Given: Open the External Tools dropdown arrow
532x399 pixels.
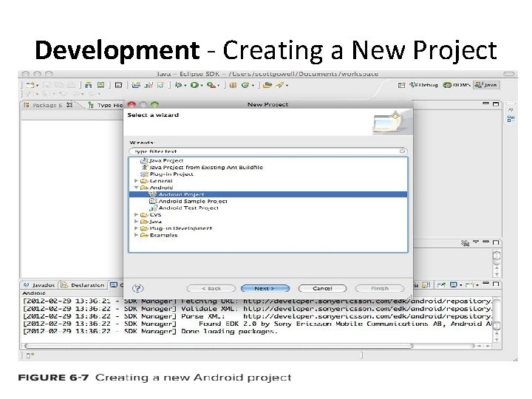Looking at the screenshot, I should point(218,86).
